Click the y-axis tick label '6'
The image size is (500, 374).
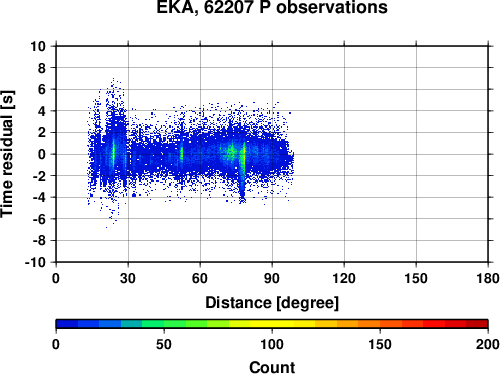click(42, 89)
